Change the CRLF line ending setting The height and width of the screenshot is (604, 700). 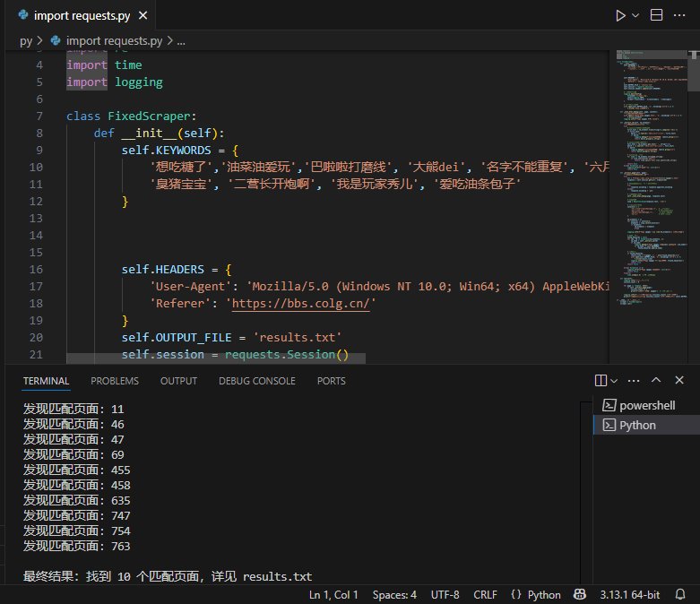click(485, 594)
